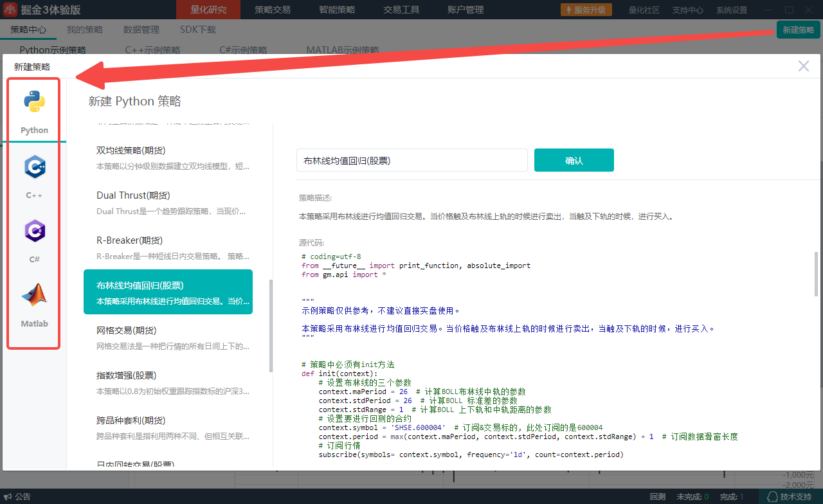Screen dimensions: 823x504
Task: Click the 新建策略 button
Action: pos(798,30)
